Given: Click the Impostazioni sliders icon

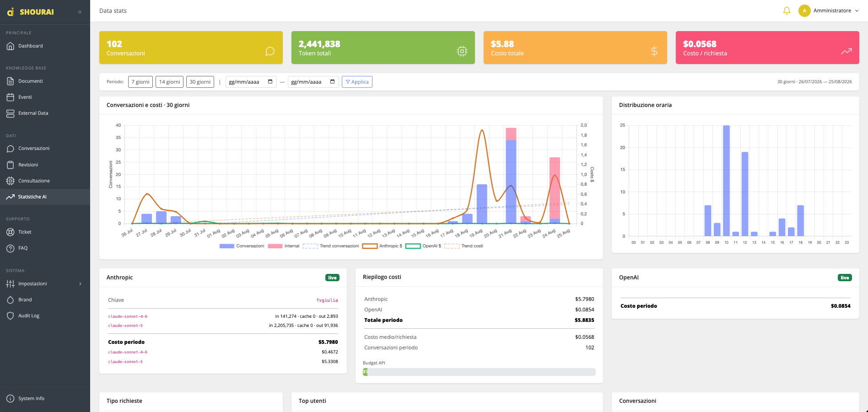Looking at the screenshot, I should click(11, 284).
